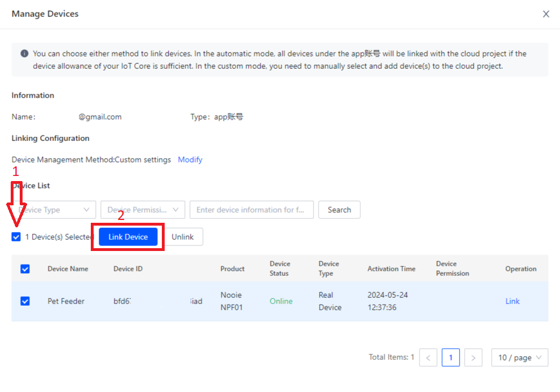Open the 10 / page size selector

(x=519, y=358)
